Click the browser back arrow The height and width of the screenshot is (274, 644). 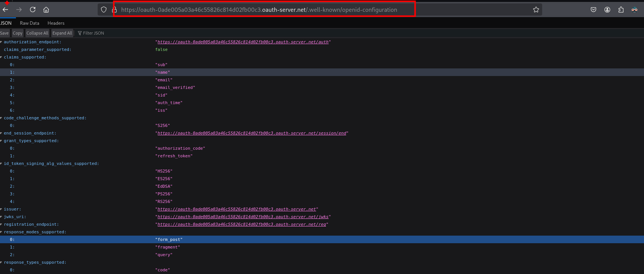6,10
